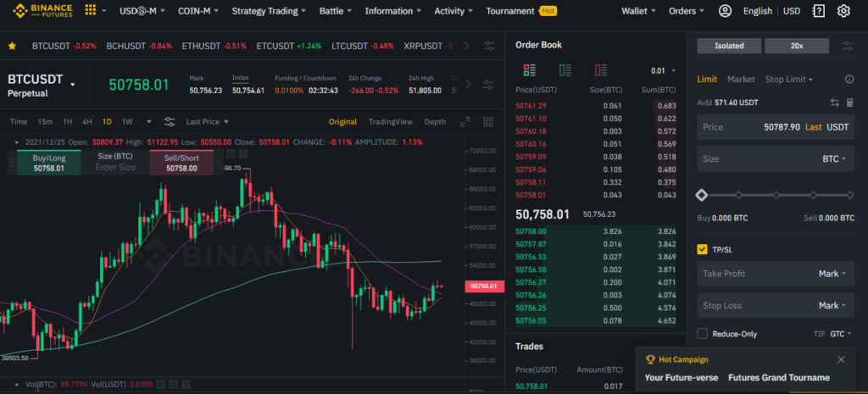The image size is (868, 394).
Task: Switch to the Market order tab
Action: (x=741, y=79)
